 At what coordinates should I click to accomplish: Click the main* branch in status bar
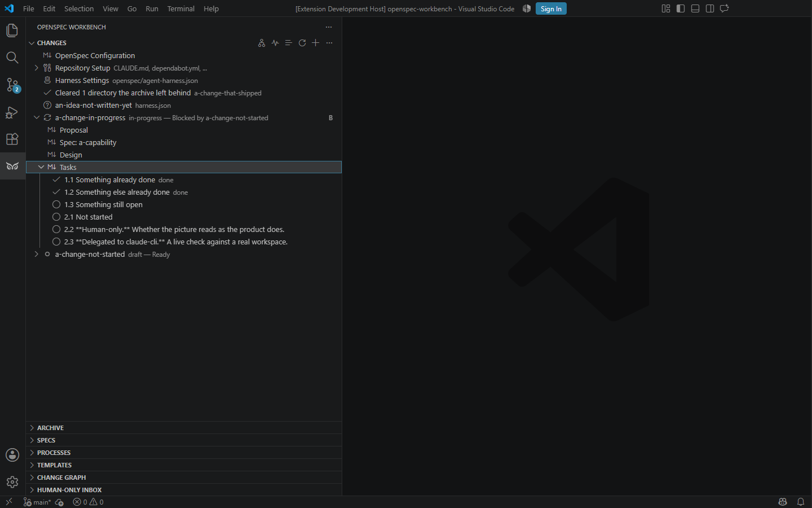[x=37, y=502]
